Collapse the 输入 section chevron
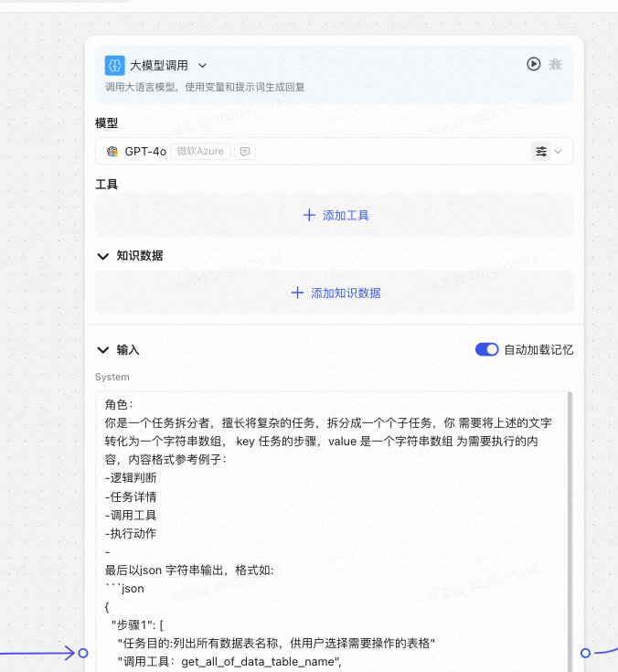 103,350
